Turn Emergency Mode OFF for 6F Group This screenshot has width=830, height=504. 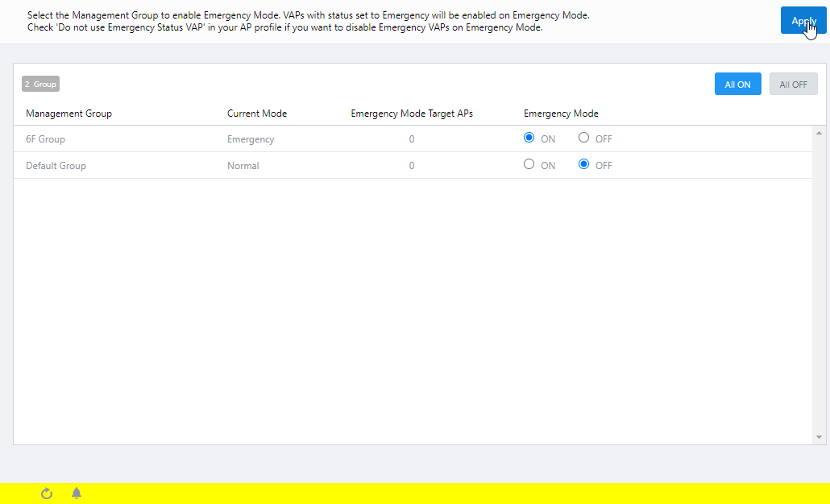[584, 138]
